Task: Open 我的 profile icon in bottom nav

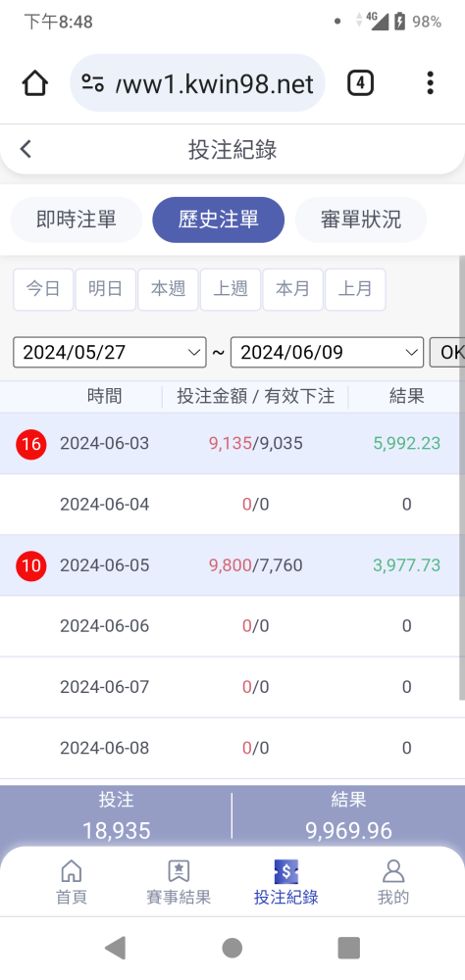Action: (x=393, y=871)
